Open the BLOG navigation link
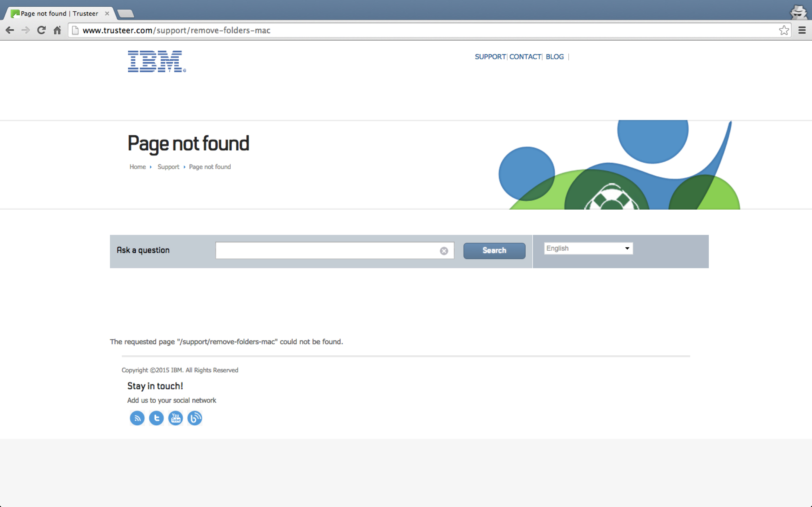This screenshot has height=507, width=812. point(554,57)
